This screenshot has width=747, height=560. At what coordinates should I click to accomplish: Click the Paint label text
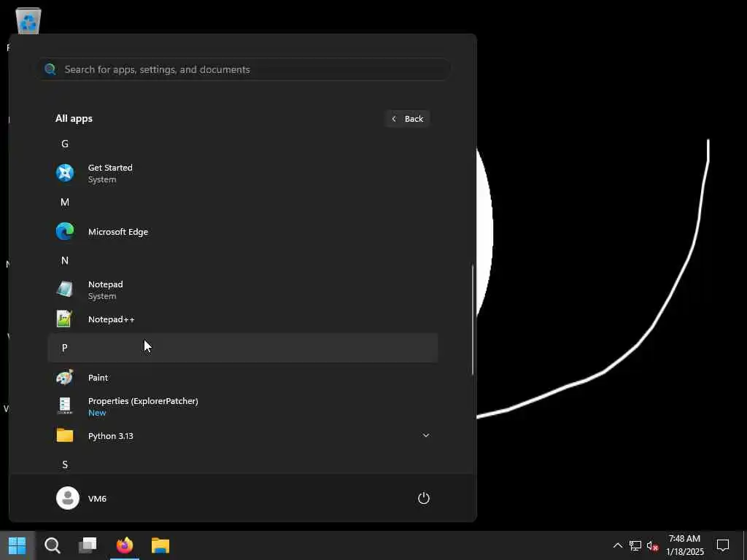point(98,378)
